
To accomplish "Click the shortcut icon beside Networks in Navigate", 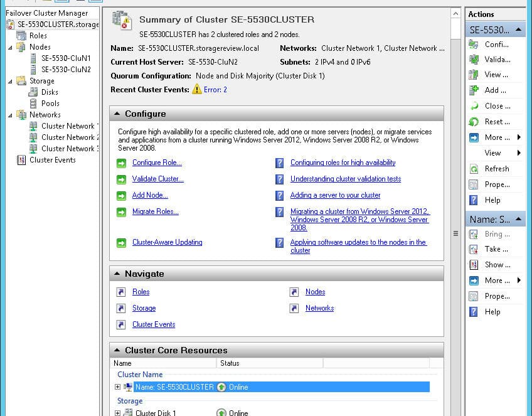I will 294,308.
